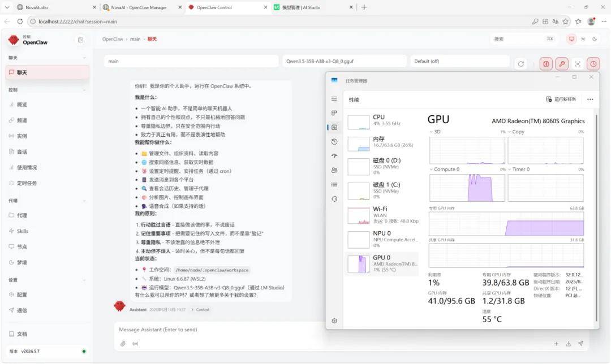This screenshot has height=364, width=611.
Task: Toggle the clock icon in chat toolbar
Action: [593, 64]
